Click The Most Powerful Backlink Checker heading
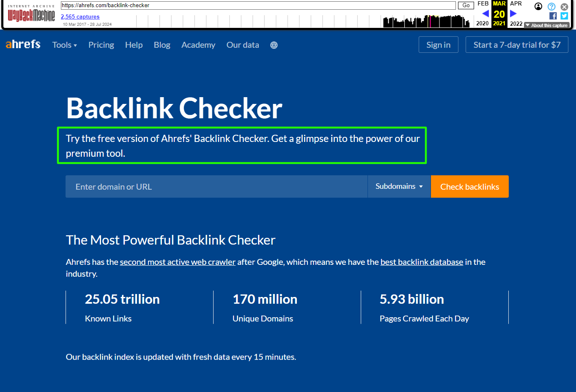Screen dimensions: 576x392 [170, 240]
